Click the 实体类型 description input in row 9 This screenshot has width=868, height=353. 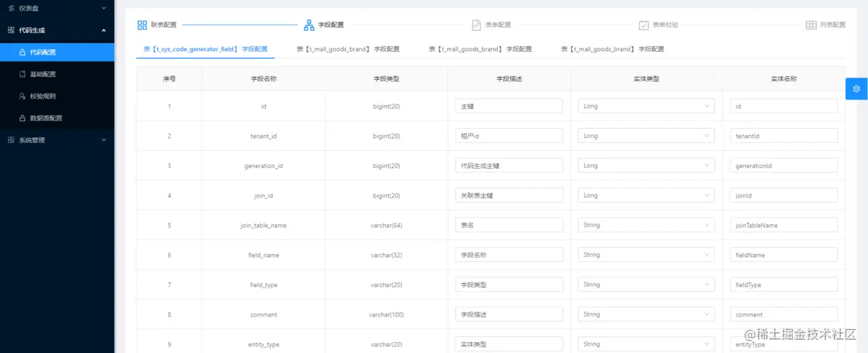point(509,344)
